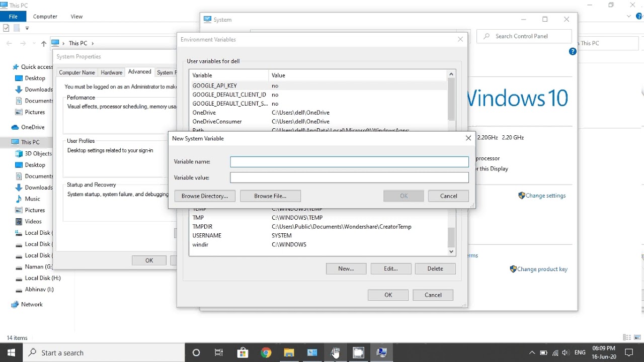Viewport: 644px width, 362px height.
Task: Select GOOGLE_API_KEY user variable row
Action: (318, 85)
